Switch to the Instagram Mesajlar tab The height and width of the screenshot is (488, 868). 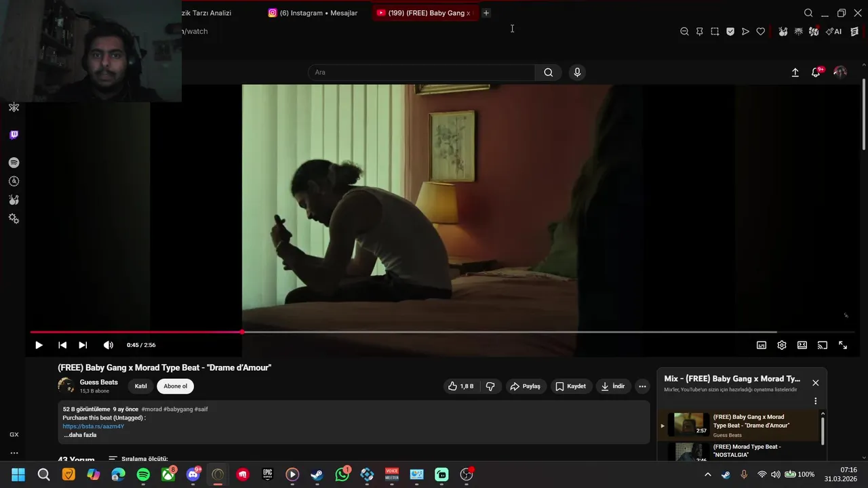coord(313,13)
